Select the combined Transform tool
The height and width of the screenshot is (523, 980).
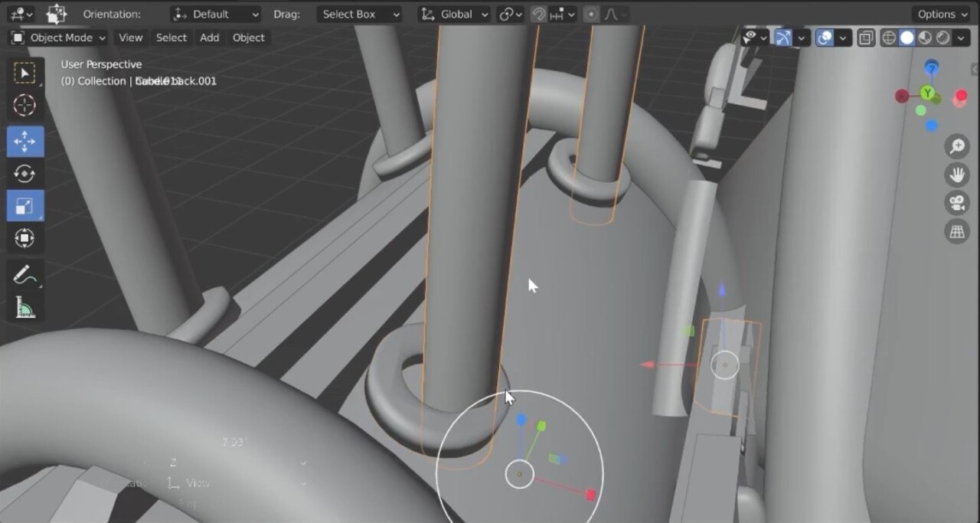click(24, 238)
